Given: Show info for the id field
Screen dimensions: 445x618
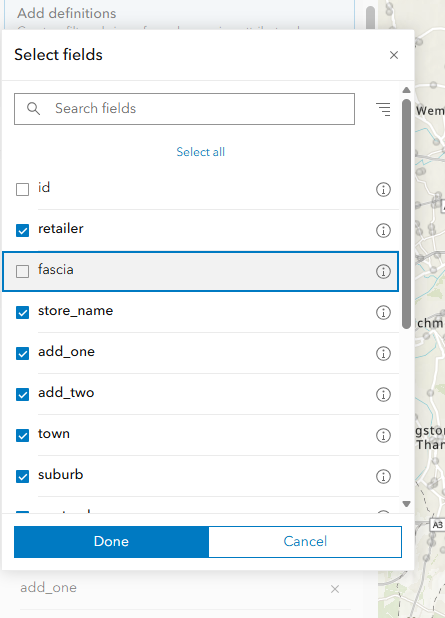Looking at the screenshot, I should click(383, 190).
